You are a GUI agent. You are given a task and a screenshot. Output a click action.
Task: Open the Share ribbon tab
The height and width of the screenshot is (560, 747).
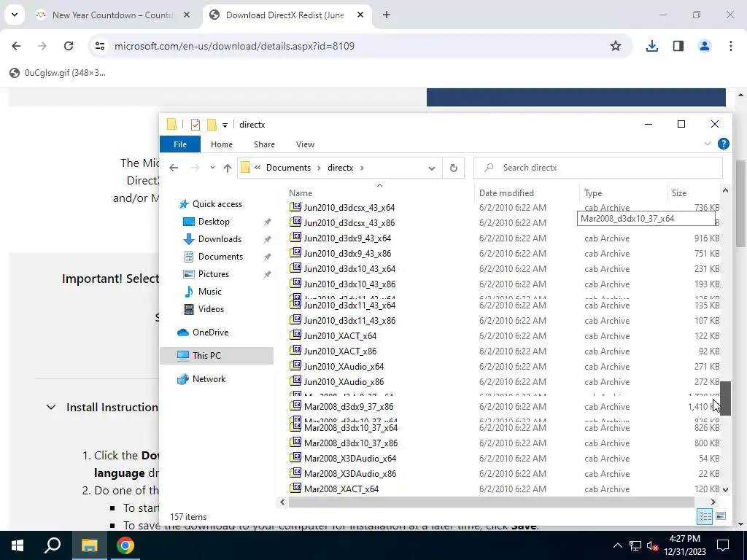point(264,144)
